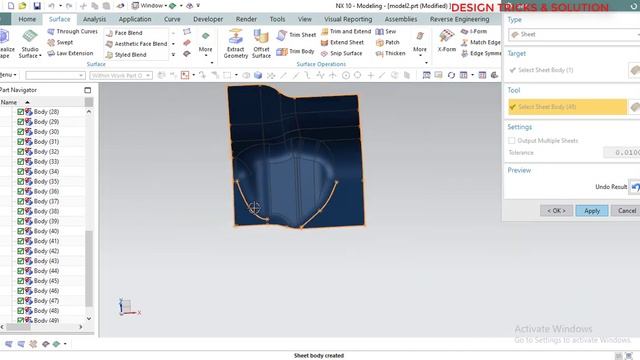Click the Cancel button
The height and width of the screenshot is (360, 640).
pyautogui.click(x=627, y=211)
